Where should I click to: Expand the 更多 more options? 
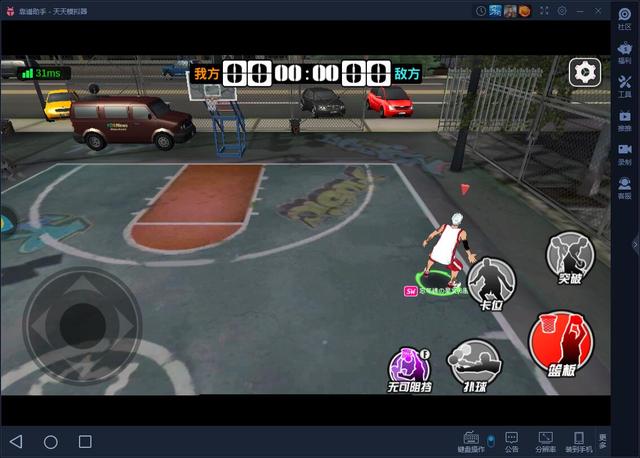(603, 442)
